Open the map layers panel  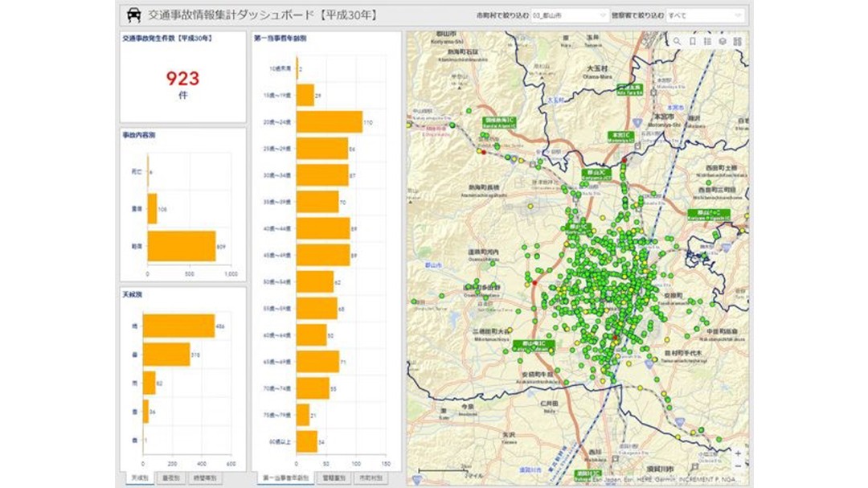[x=723, y=42]
